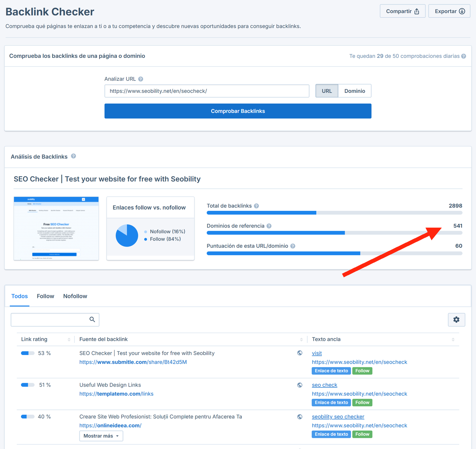Click globe icon in onlineideea.com row
Viewport: 476px width, 449px height.
[300, 417]
